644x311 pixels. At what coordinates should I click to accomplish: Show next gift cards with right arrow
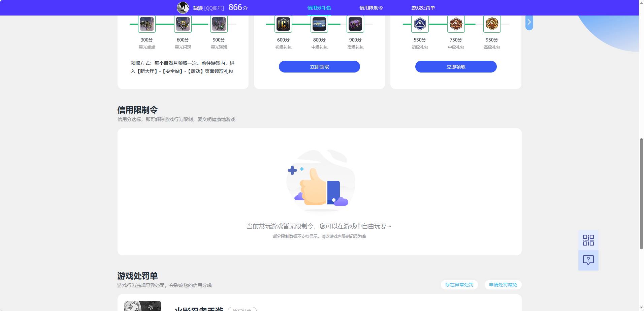pos(529,22)
